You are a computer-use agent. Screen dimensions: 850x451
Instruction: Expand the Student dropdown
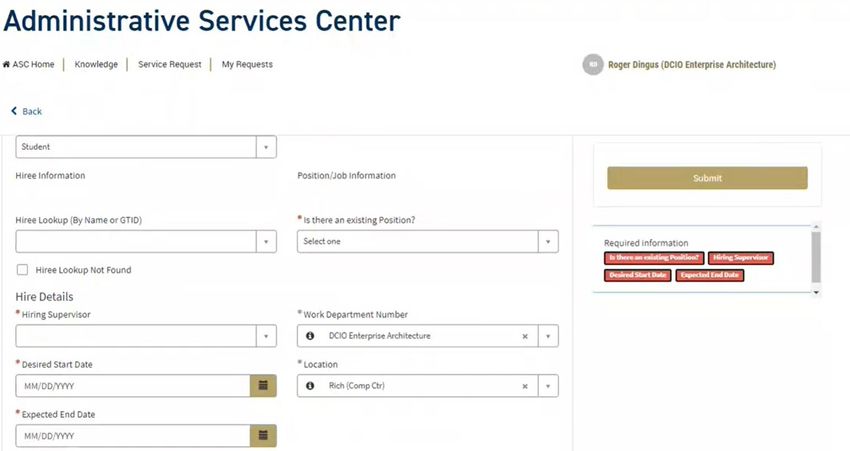[266, 147]
